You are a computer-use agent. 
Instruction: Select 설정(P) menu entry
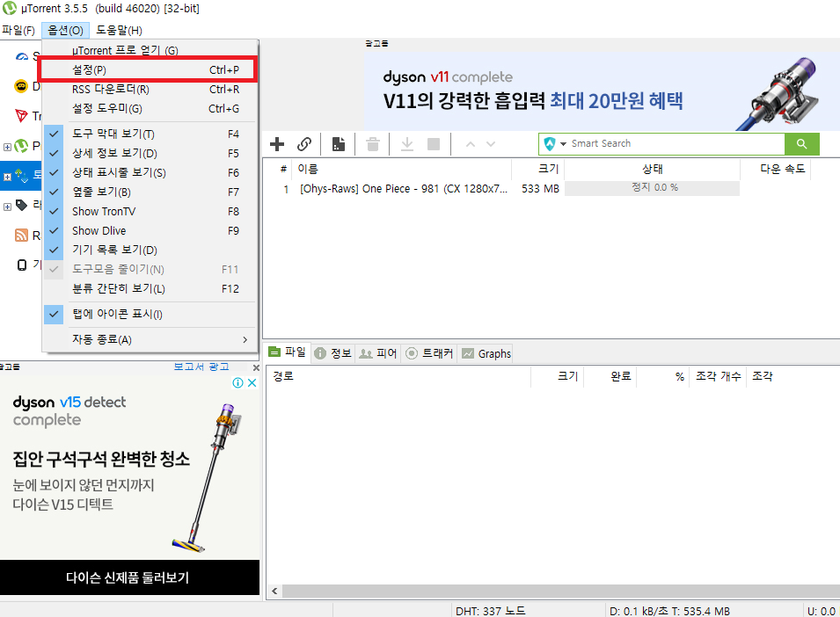(150, 69)
